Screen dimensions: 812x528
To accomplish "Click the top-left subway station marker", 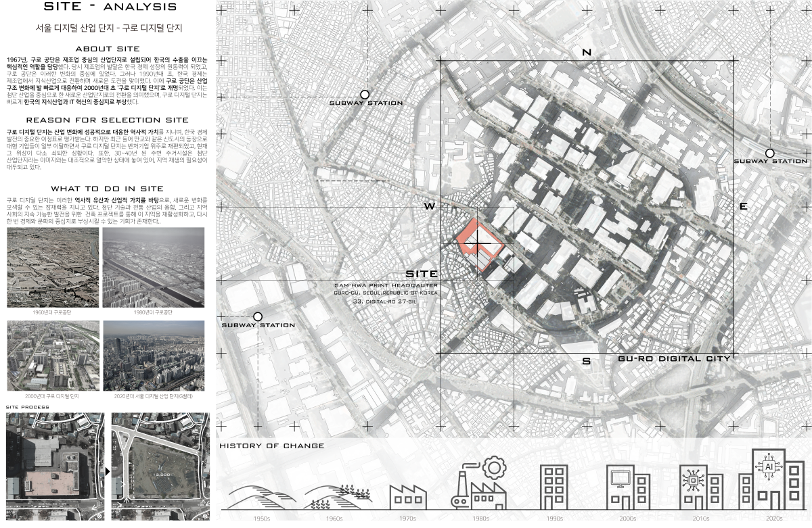I will click(365, 95).
